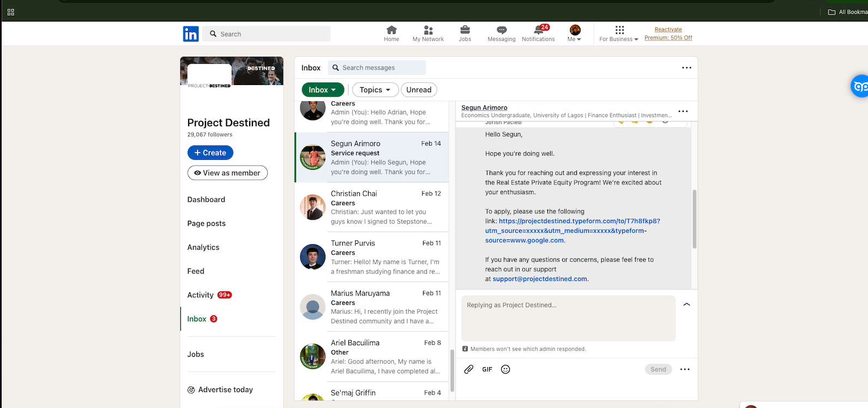Click the 29,067 followers count
The width and height of the screenshot is (868, 408).
click(x=210, y=135)
